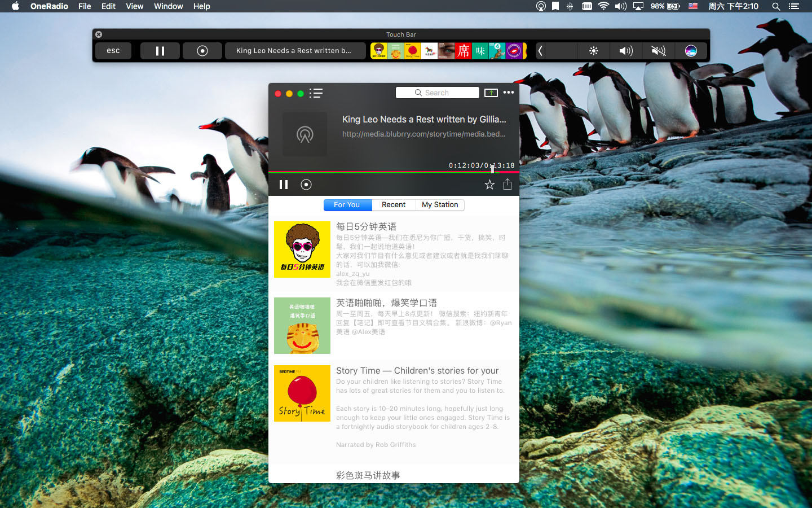This screenshot has width=812, height=508.
Task: Open the OneRadio application menu
Action: point(49,6)
